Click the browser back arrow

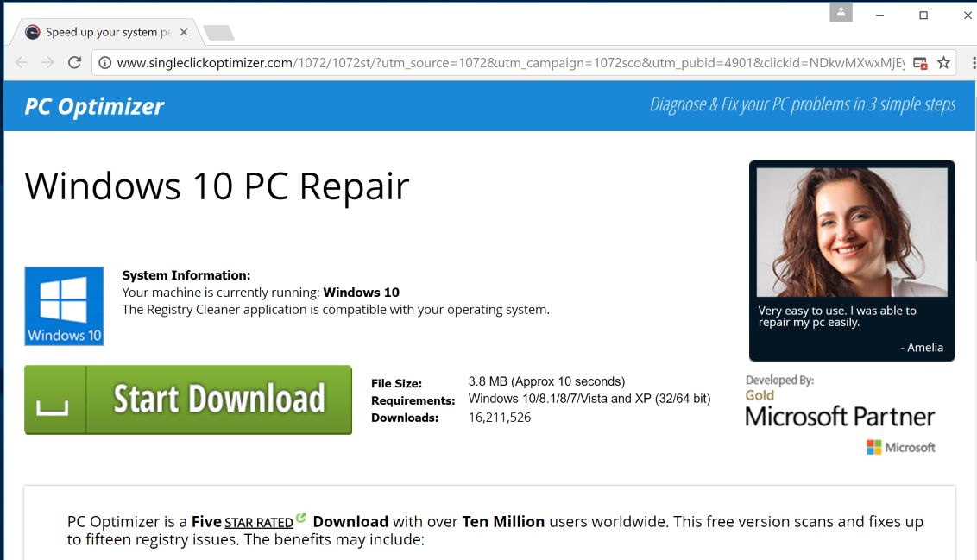[22, 62]
